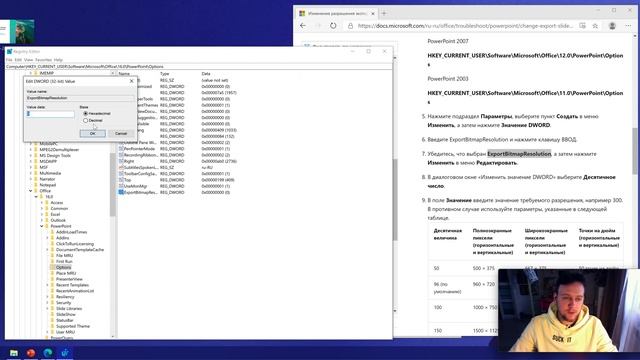The image size is (640, 360).
Task: Collapse the PowerPoint key
Action: tap(42, 226)
